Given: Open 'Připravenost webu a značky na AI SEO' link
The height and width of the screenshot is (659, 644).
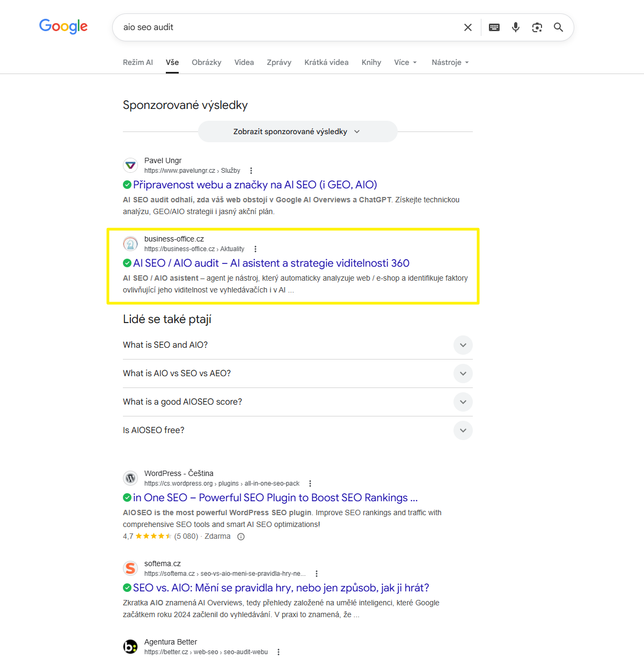Looking at the screenshot, I should coord(252,185).
